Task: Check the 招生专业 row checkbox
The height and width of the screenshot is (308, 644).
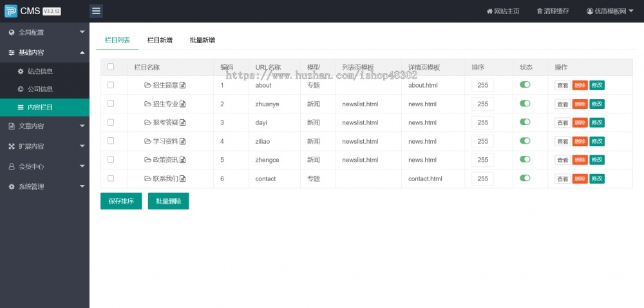Action: tap(111, 104)
